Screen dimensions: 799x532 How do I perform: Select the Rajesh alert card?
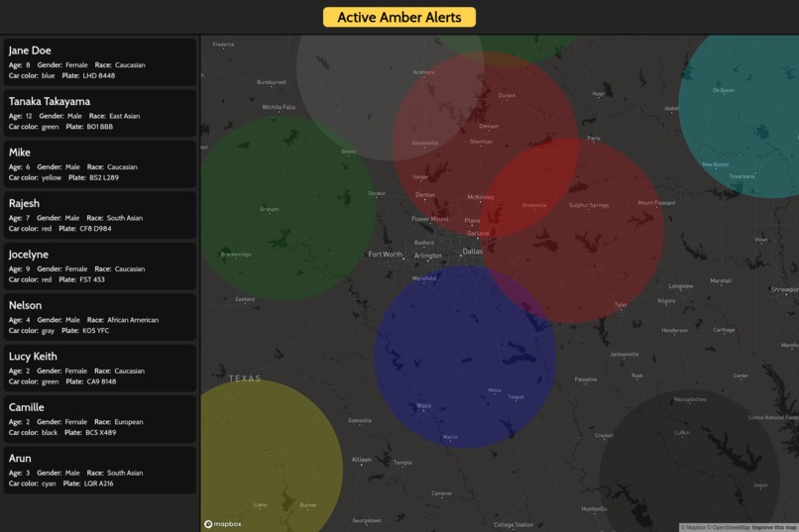pos(100,215)
